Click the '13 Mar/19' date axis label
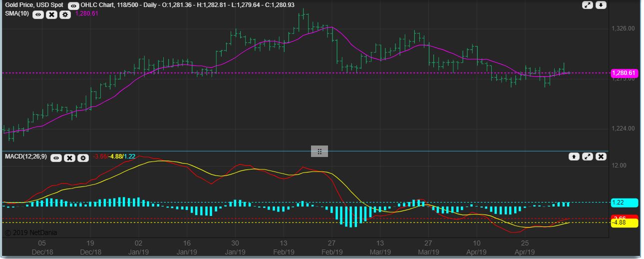644x259 pixels. (380, 247)
